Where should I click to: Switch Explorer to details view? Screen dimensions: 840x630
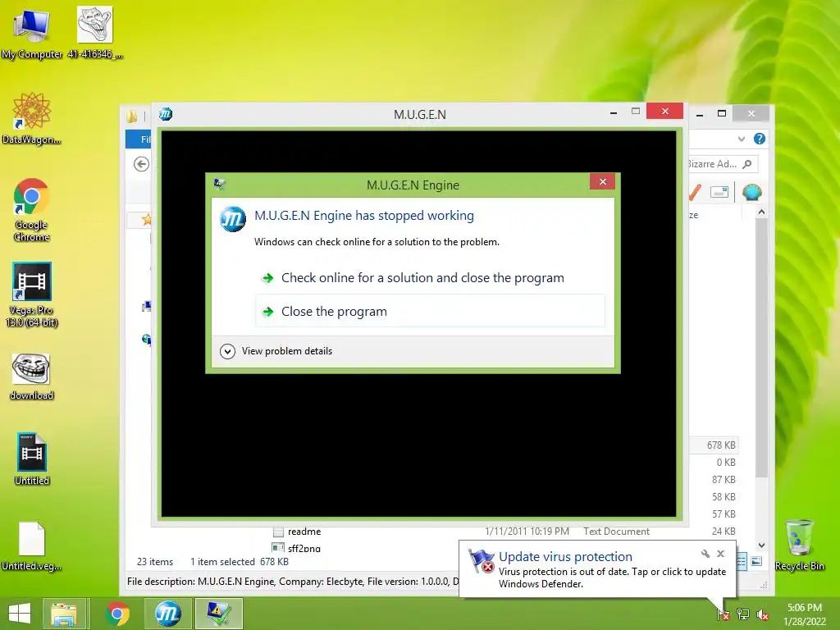click(x=742, y=561)
